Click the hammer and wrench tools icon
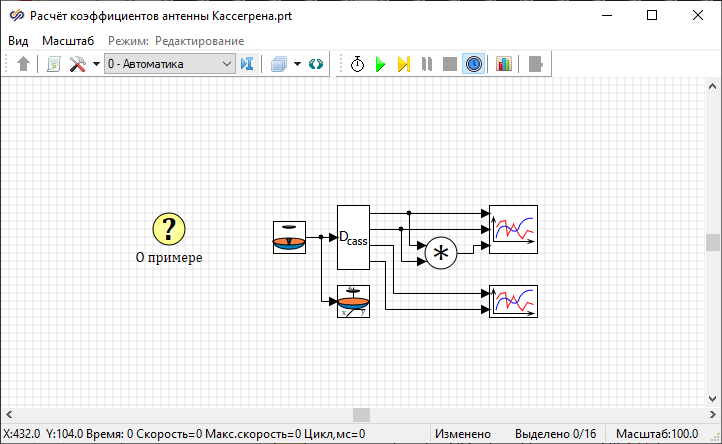Image resolution: width=722 pixels, height=444 pixels. (x=77, y=64)
